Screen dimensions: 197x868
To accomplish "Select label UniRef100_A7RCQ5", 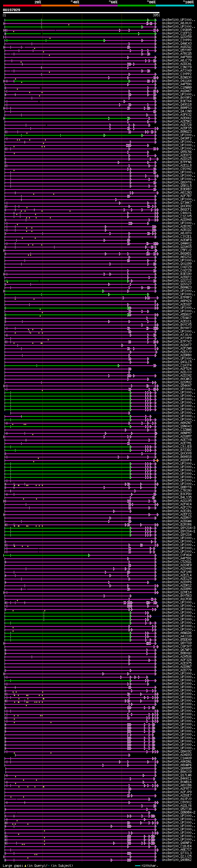I will coord(177,54).
